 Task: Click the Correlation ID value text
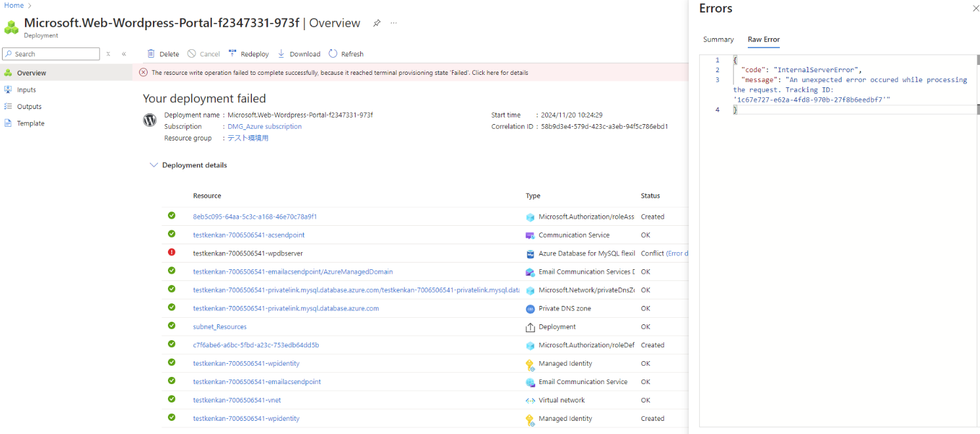[604, 127]
